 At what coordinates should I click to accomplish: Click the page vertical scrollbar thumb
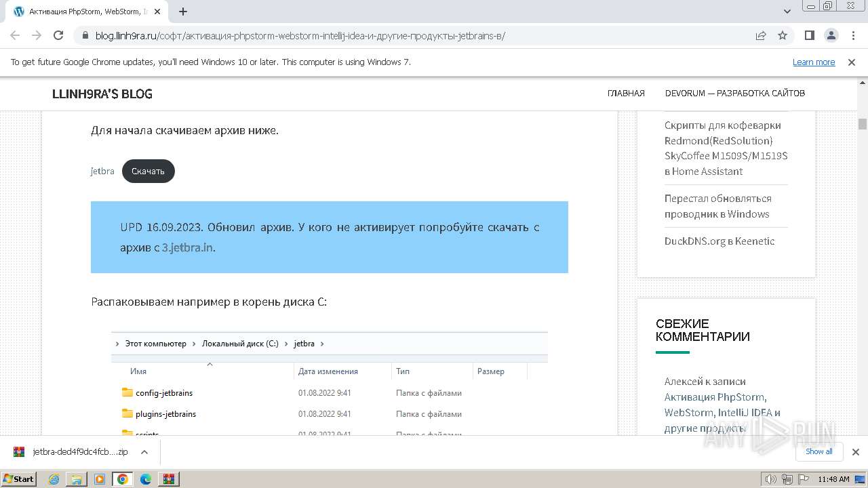[863, 124]
